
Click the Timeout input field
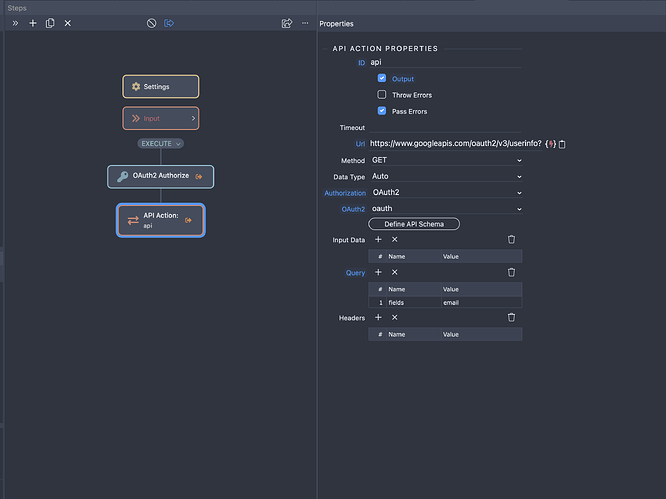point(445,127)
